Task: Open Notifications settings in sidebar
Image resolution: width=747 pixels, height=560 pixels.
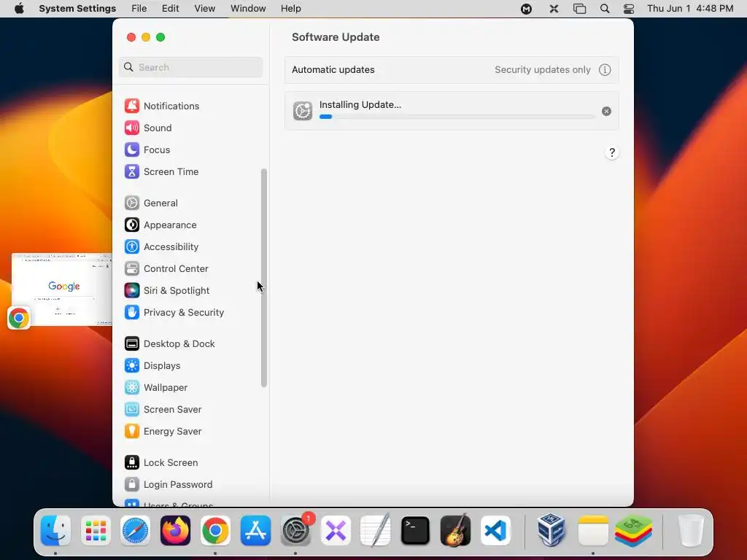Action: (x=162, y=106)
